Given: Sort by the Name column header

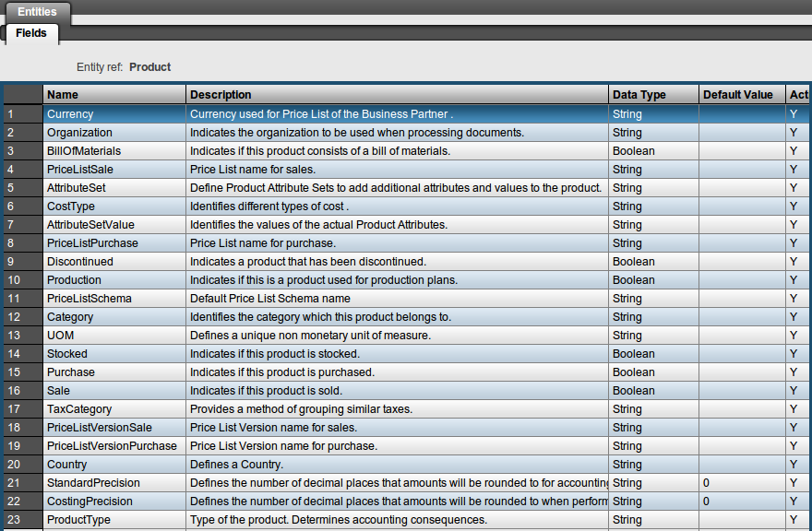Looking at the screenshot, I should [113, 95].
